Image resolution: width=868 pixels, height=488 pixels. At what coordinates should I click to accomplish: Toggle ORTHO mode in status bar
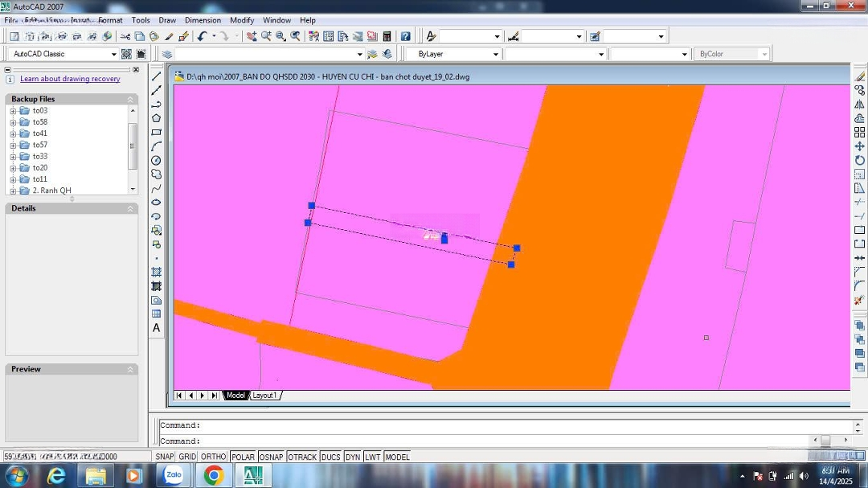point(213,457)
